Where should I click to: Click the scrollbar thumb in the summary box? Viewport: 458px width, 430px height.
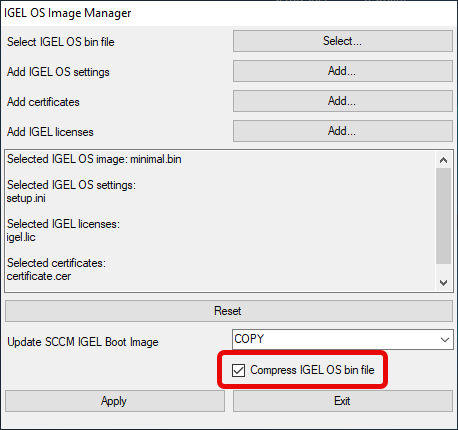pos(443,216)
